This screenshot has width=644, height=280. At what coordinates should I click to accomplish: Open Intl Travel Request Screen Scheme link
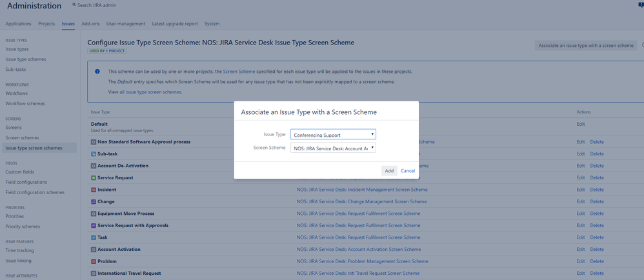(358, 273)
